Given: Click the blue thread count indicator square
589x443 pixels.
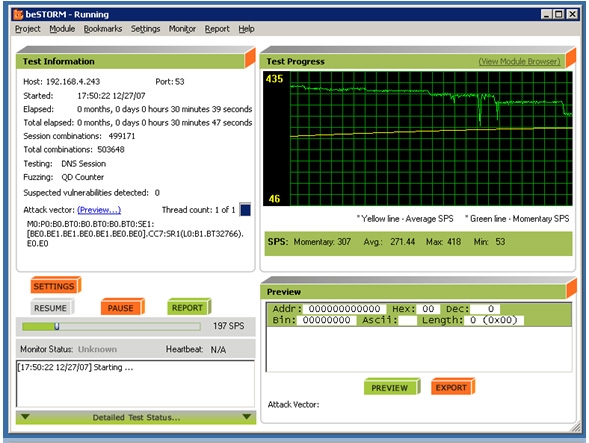Looking at the screenshot, I should [245, 210].
